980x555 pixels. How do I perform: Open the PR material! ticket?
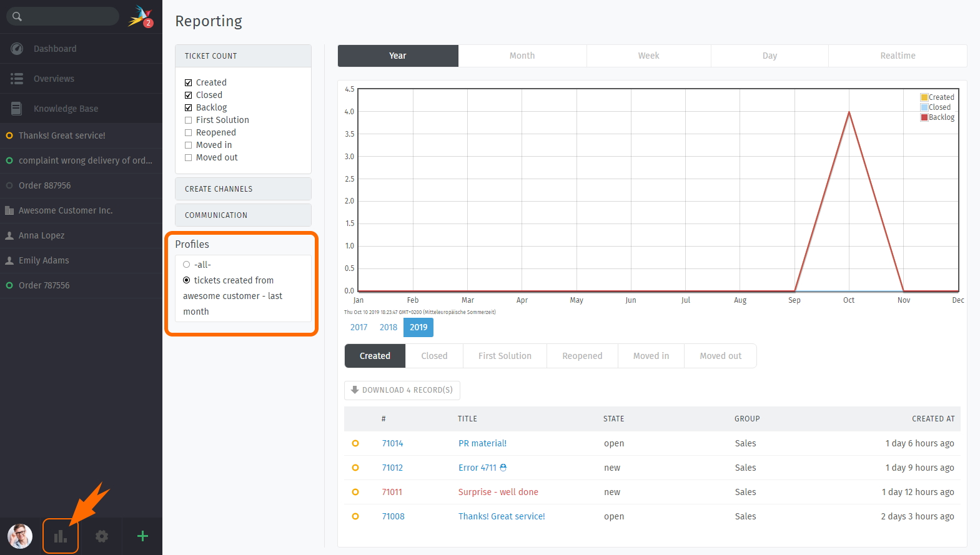tap(482, 443)
